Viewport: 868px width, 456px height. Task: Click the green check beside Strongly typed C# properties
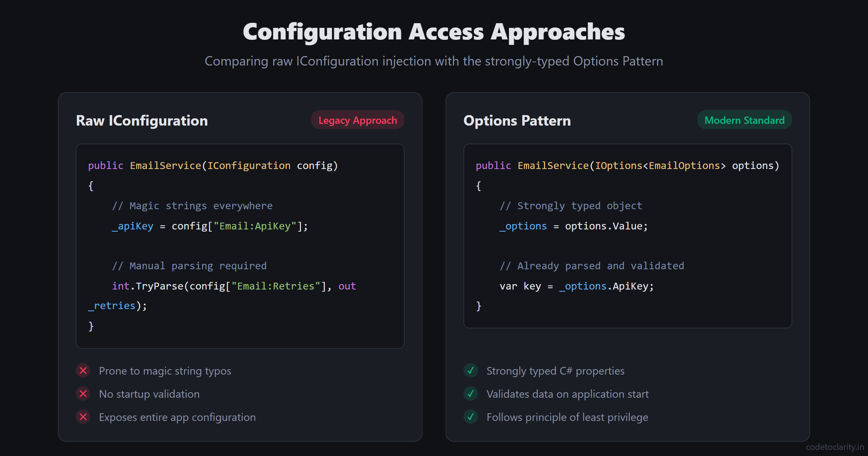coord(471,371)
